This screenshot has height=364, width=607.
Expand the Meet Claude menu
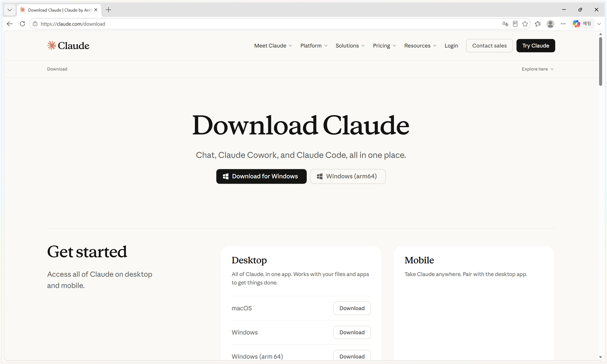point(273,46)
